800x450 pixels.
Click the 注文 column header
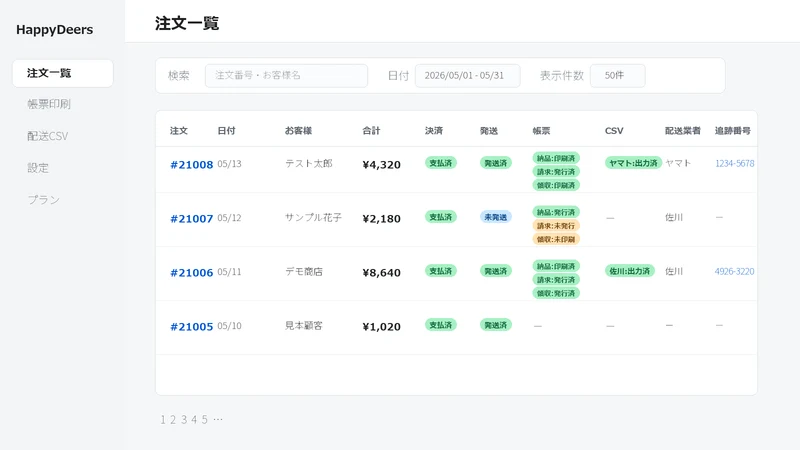tap(179, 131)
